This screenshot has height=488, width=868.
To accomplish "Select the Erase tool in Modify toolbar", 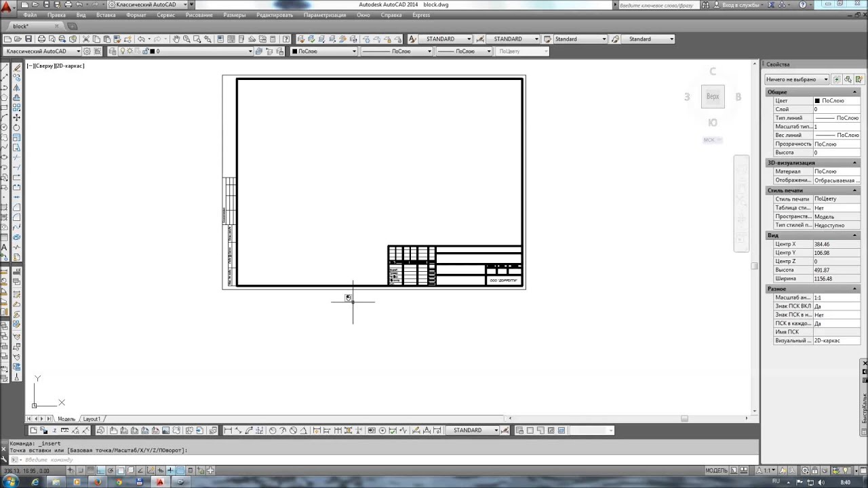I will 17,67.
